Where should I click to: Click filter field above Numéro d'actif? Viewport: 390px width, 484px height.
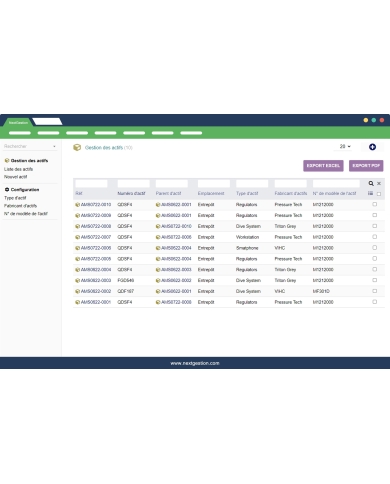click(x=133, y=184)
